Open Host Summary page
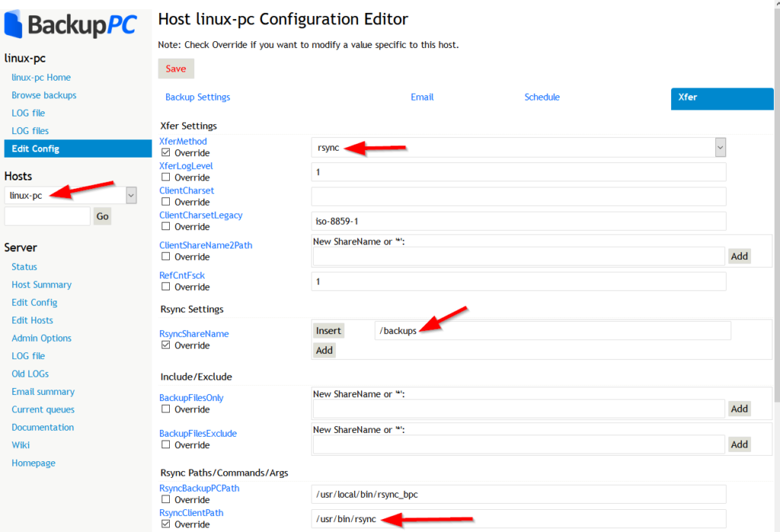This screenshot has width=780, height=532. [x=41, y=285]
